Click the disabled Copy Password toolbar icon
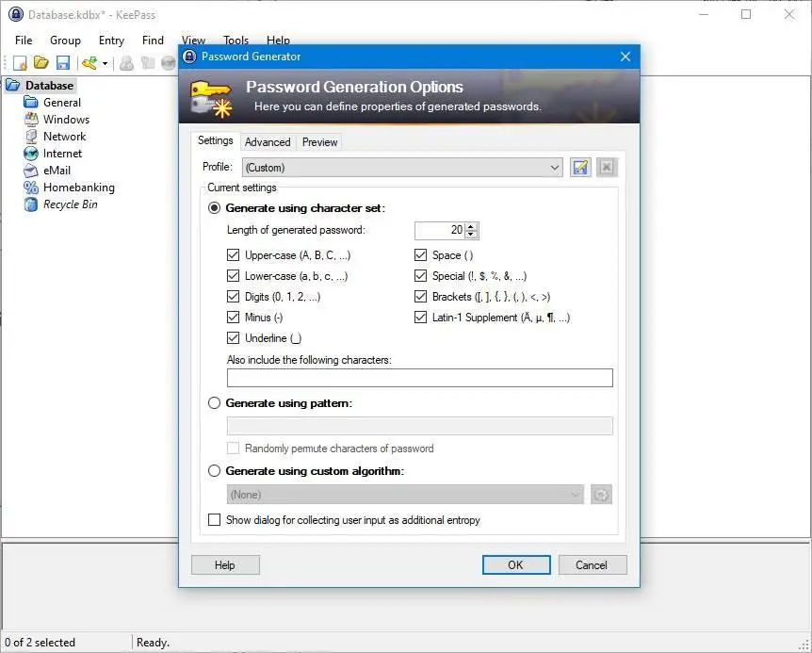812x653 pixels. coord(148,63)
